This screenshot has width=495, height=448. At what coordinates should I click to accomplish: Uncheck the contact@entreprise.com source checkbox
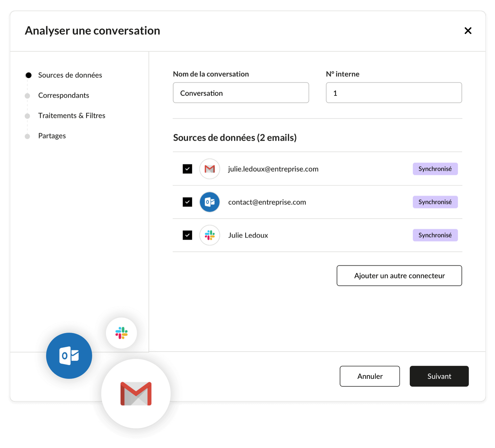point(187,202)
